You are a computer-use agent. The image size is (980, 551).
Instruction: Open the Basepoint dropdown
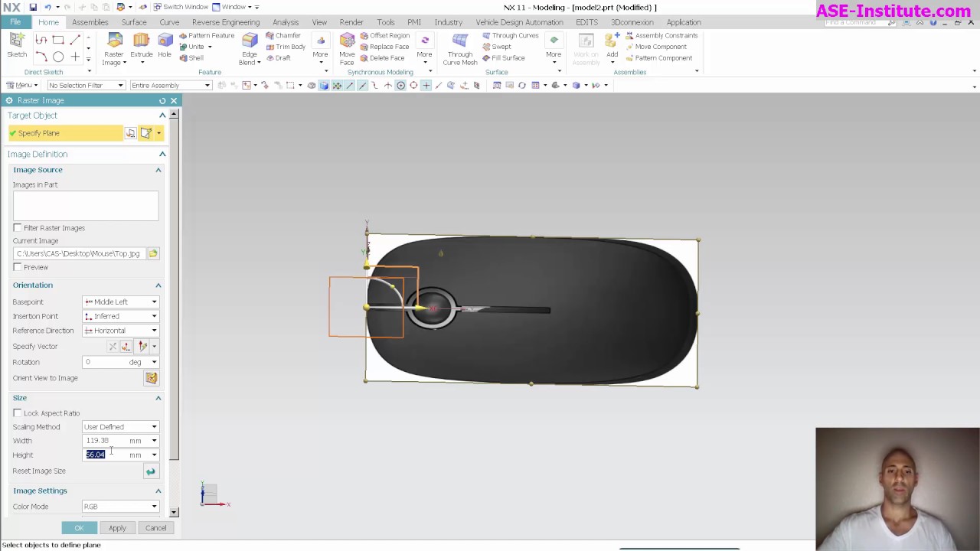(x=120, y=302)
